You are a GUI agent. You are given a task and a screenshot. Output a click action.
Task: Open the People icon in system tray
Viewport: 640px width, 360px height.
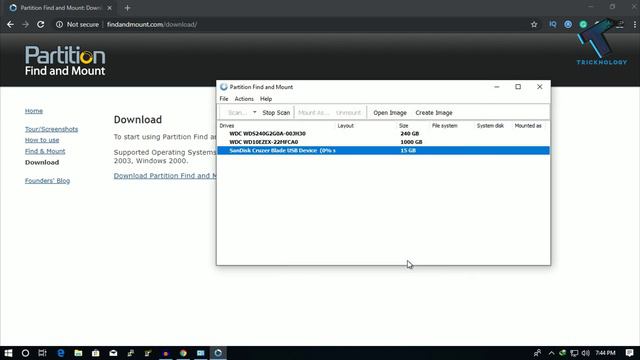click(537, 353)
